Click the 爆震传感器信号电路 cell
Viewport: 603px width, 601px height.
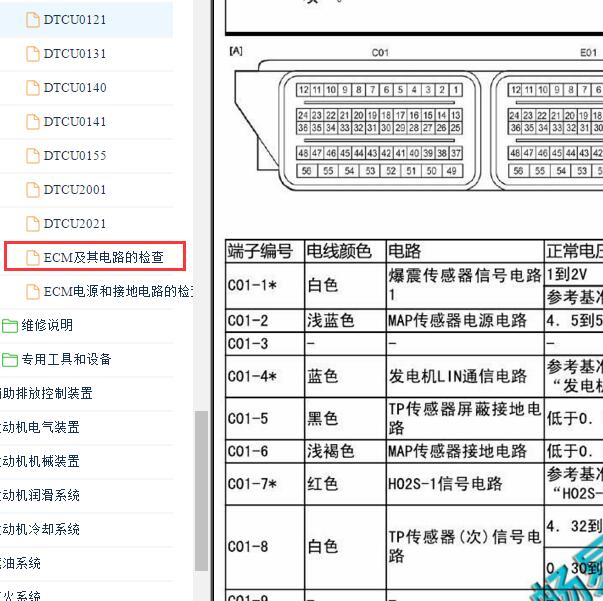[465, 285]
